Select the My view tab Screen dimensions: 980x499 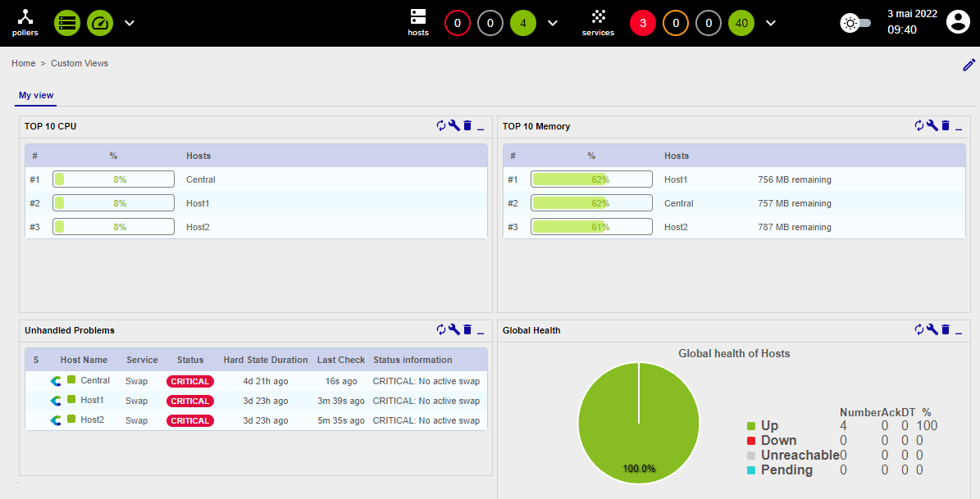tap(36, 95)
